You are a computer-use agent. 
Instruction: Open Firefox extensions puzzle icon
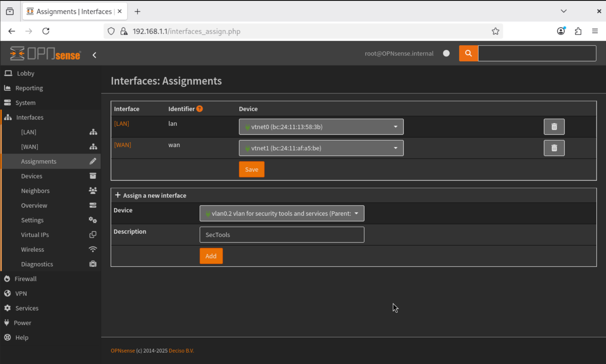578,31
